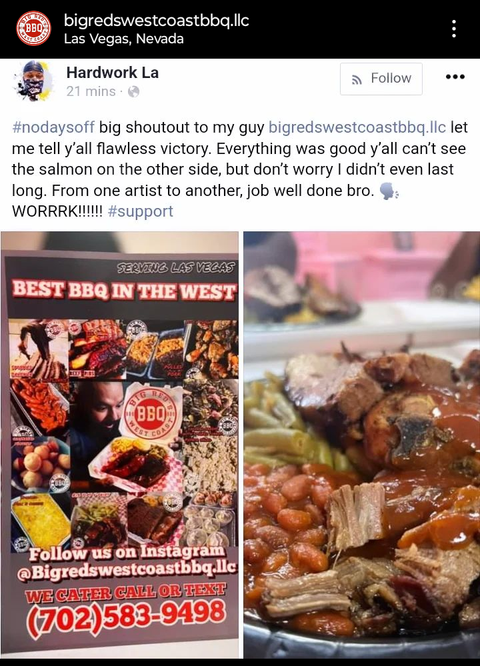Click the public globe icon by timestamp
Screen dimensions: 480x666
coord(133,91)
